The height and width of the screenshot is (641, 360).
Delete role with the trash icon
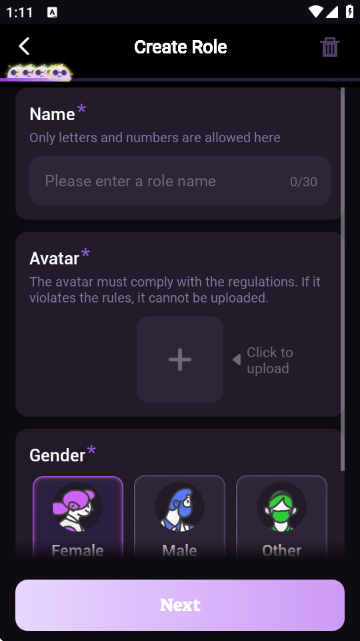pyautogui.click(x=330, y=47)
